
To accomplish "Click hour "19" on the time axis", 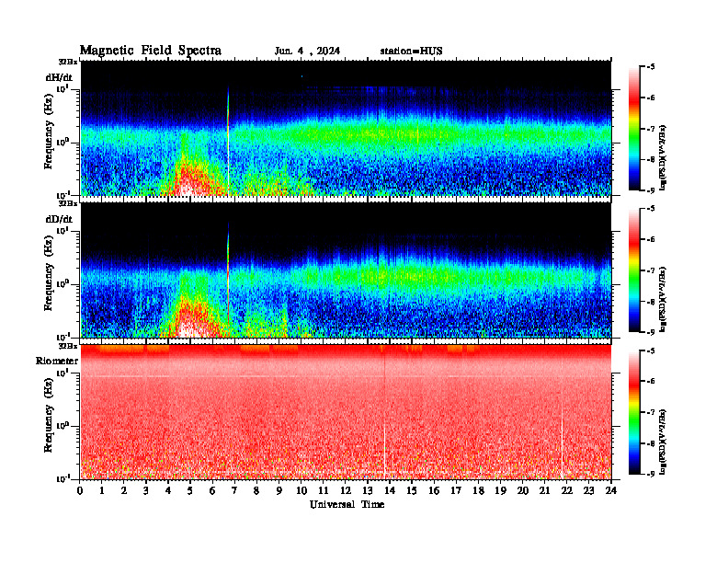I will pyautogui.click(x=500, y=490).
